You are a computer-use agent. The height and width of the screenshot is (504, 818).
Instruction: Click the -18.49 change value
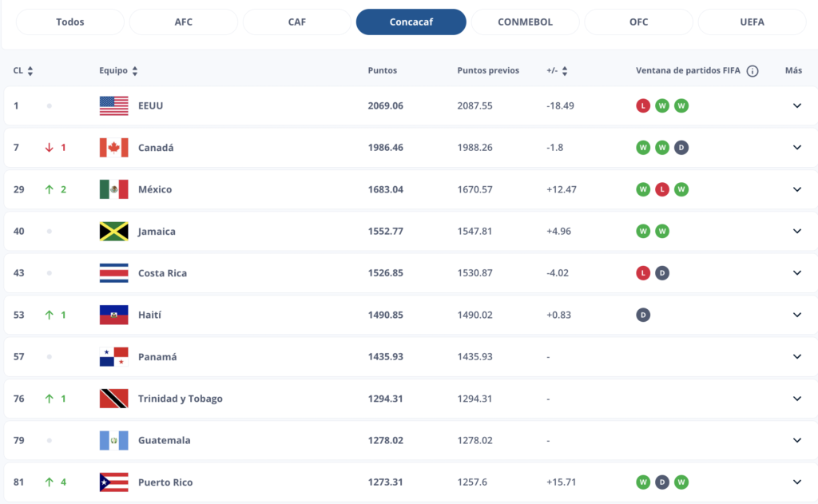[560, 106]
